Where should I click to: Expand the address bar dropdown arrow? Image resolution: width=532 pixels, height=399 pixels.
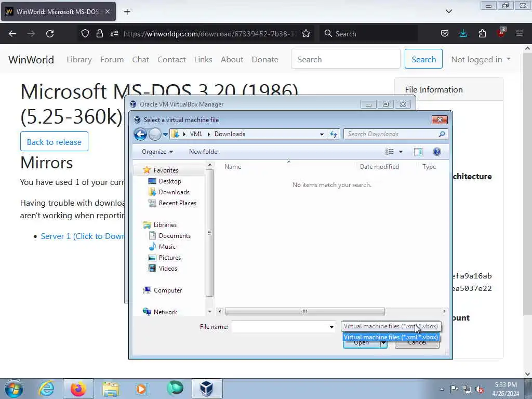click(x=321, y=135)
